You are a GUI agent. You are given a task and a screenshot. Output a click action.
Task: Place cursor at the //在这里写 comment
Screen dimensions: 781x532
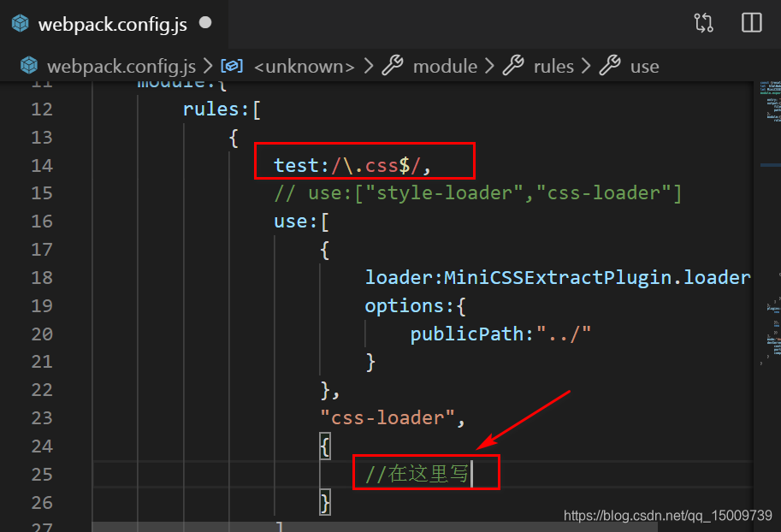(419, 473)
